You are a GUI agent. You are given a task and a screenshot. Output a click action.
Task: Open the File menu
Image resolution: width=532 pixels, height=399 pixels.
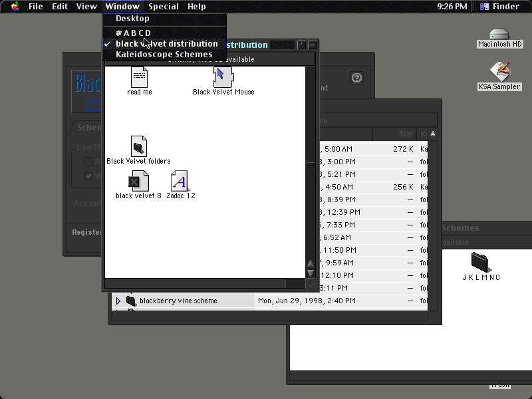pos(36,7)
